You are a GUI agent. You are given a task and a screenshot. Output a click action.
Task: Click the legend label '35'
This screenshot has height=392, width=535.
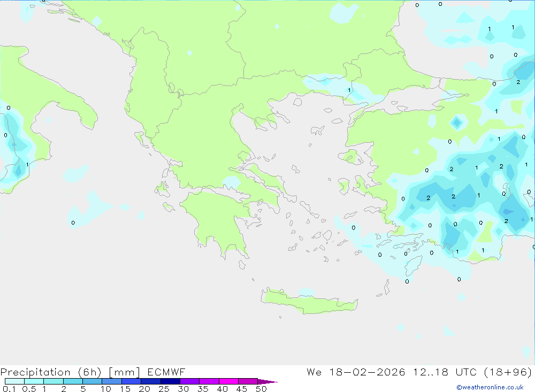203,389
